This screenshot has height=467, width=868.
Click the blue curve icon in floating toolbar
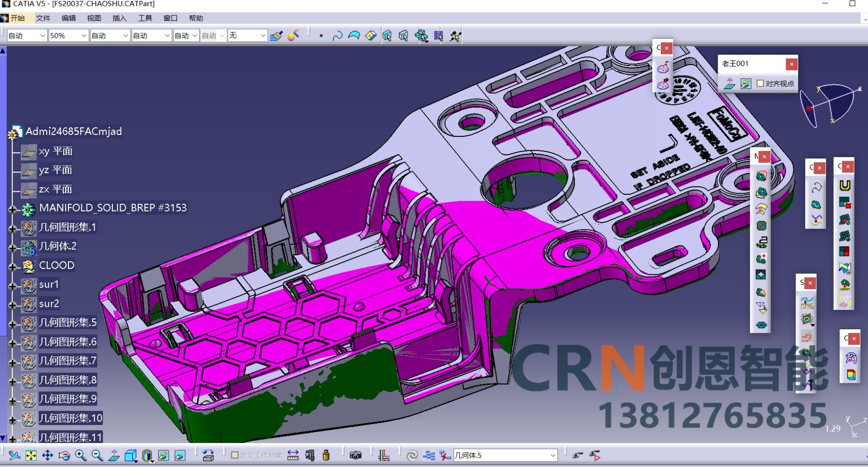tap(816, 187)
